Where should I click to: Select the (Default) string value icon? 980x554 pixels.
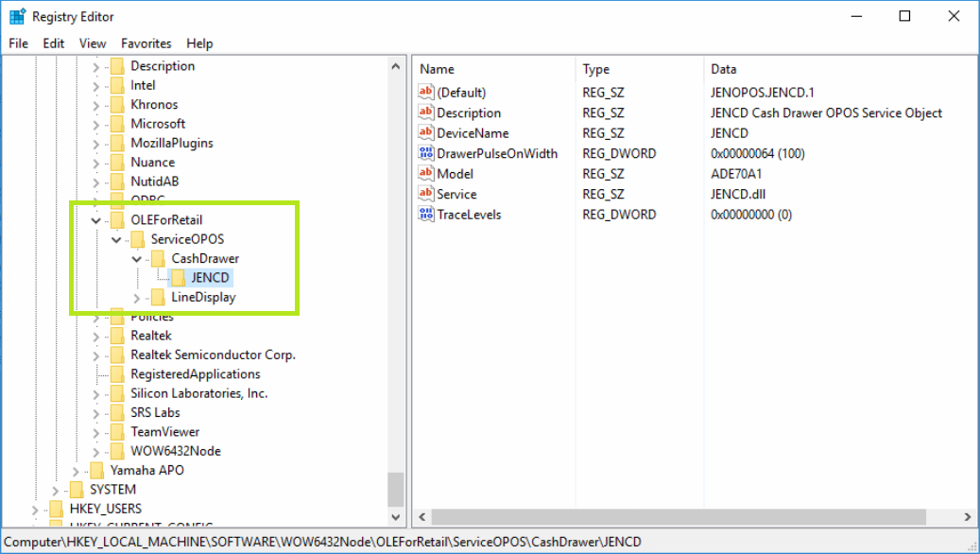coord(426,93)
